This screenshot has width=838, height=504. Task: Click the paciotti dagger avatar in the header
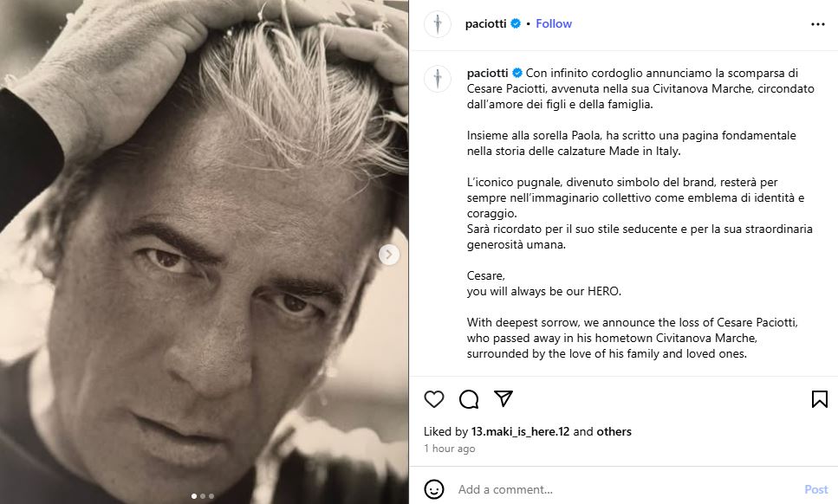tap(438, 24)
